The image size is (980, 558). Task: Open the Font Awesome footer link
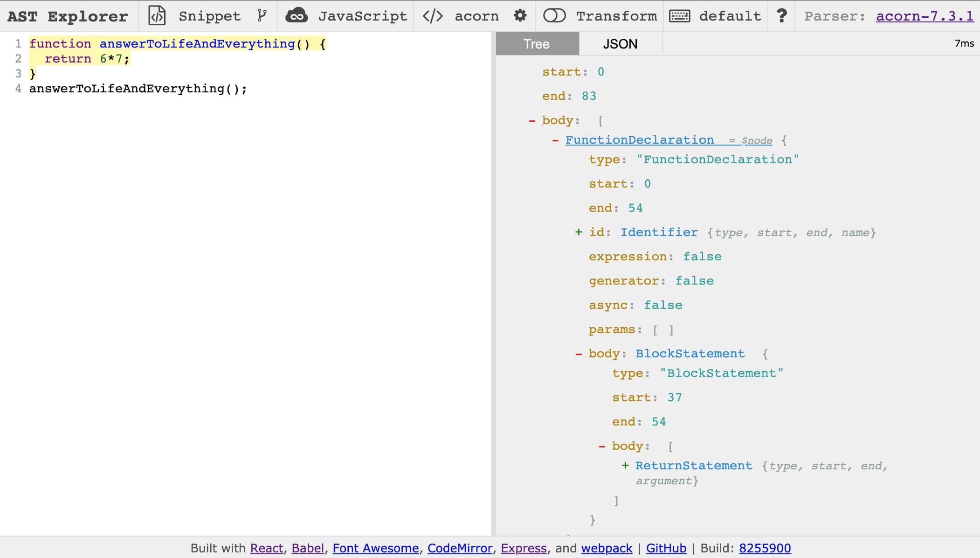tap(376, 548)
